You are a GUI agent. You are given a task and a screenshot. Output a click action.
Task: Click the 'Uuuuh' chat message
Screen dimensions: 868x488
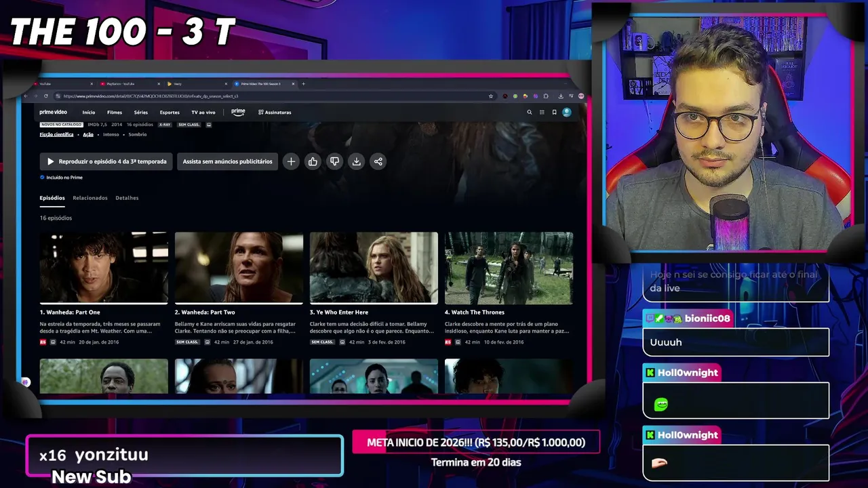tap(666, 342)
